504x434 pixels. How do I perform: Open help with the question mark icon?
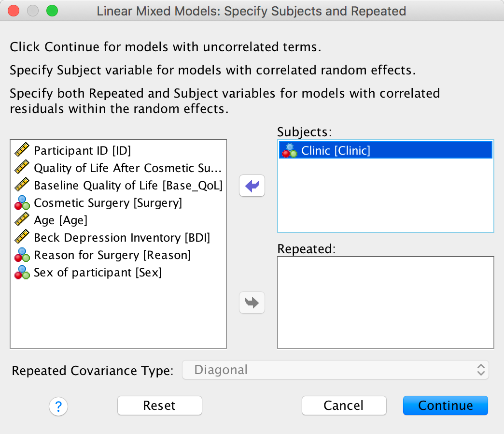click(58, 406)
